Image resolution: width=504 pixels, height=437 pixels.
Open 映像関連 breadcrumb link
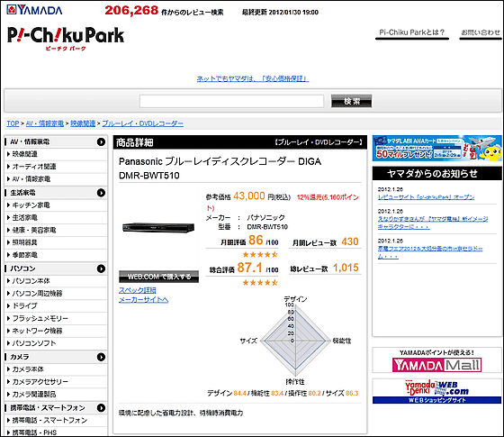pos(83,123)
